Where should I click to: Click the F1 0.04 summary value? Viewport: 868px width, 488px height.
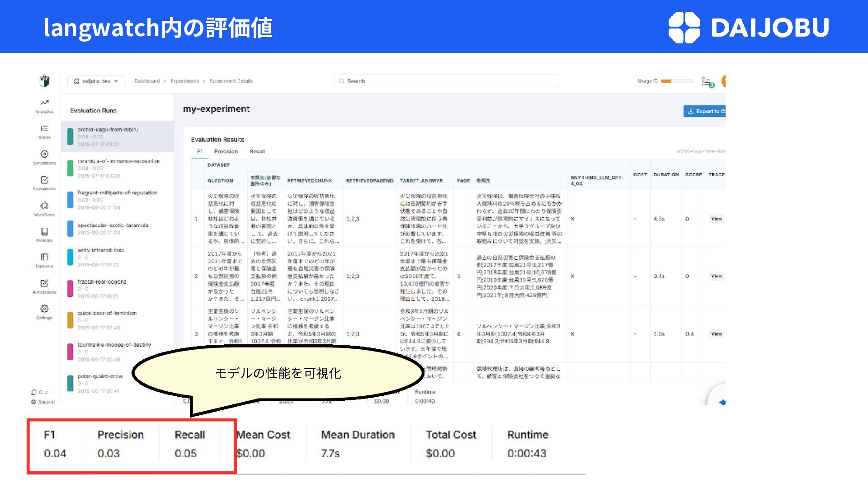tap(55, 454)
